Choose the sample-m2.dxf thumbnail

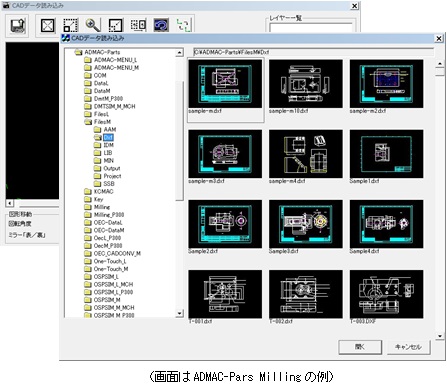[x=386, y=84]
